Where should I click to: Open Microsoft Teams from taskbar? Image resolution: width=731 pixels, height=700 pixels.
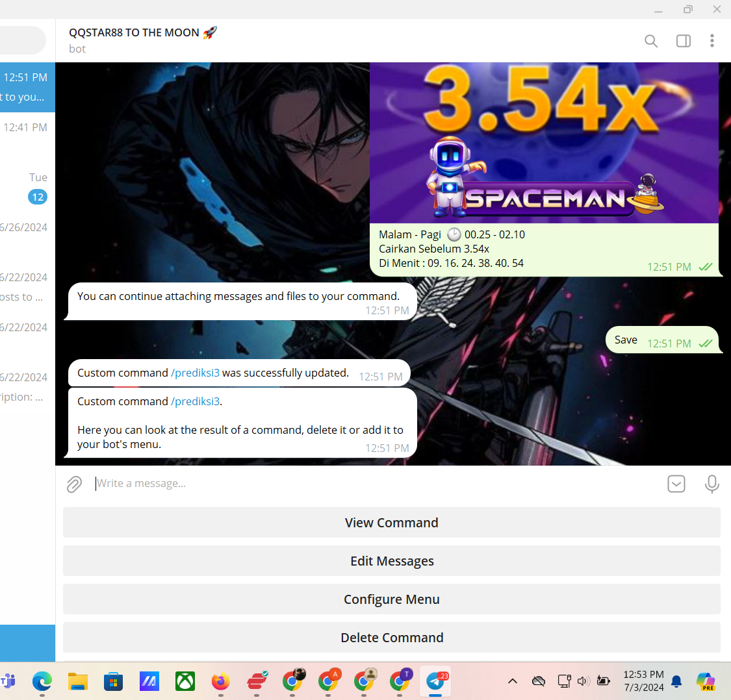[x=7, y=681]
